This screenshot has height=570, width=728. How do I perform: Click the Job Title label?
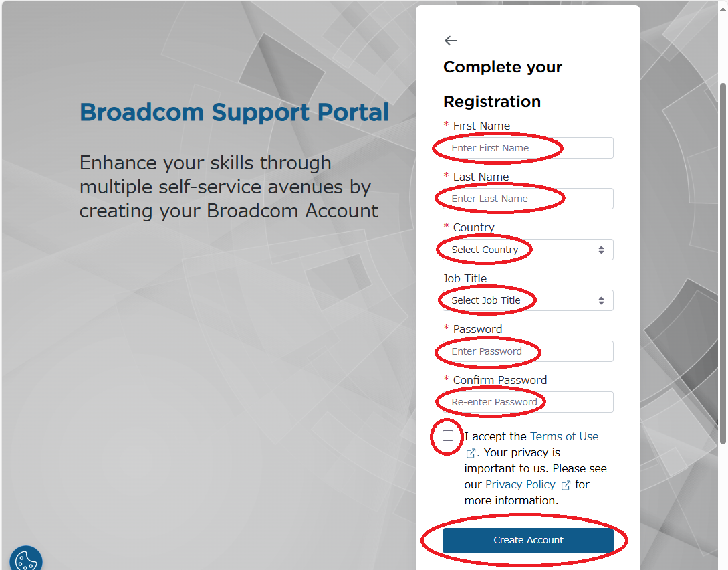pos(465,278)
